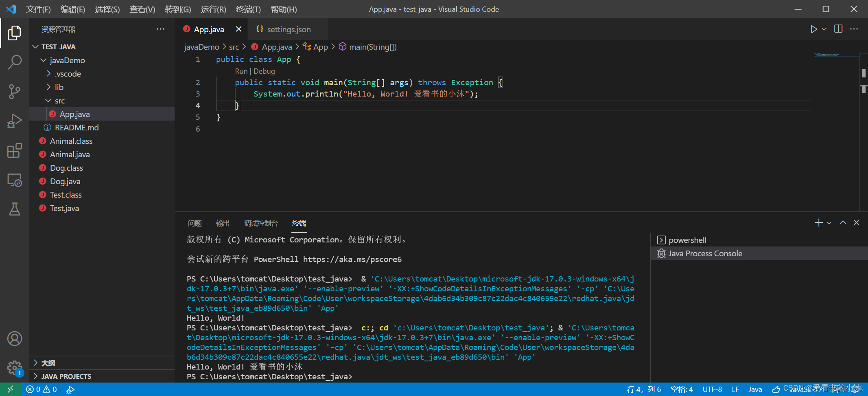The height and width of the screenshot is (396, 868).
Task: Open editor More Actions ellipsis
Action: coord(854,29)
